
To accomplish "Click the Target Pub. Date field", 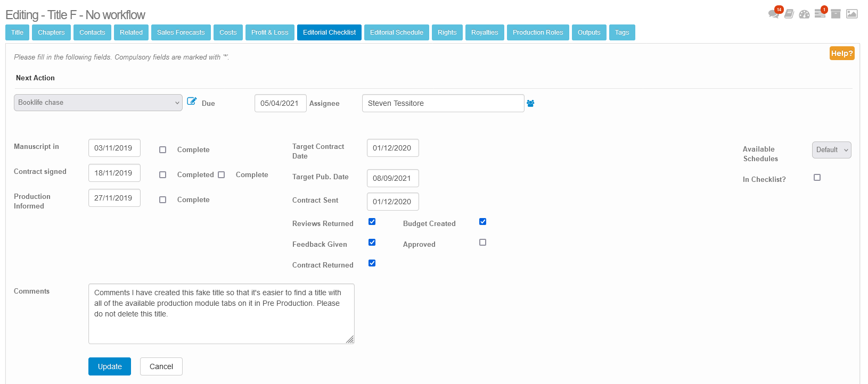I will (x=392, y=178).
